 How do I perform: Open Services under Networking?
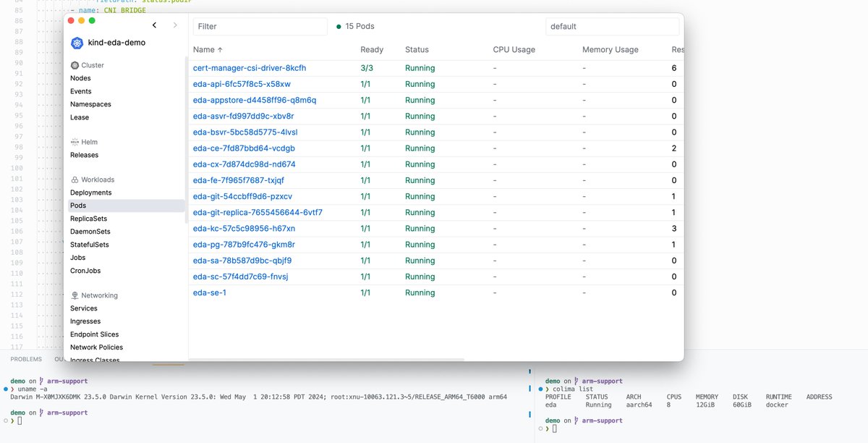[x=84, y=308]
